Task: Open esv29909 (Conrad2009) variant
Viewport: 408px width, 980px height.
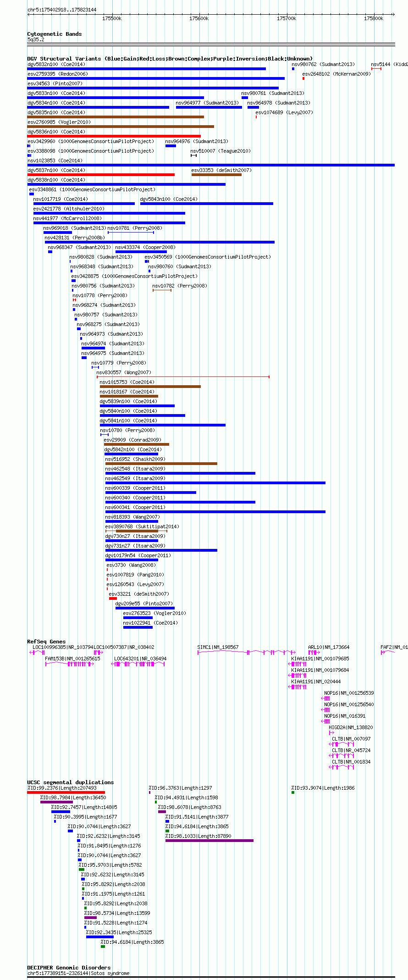Action: tap(137, 444)
